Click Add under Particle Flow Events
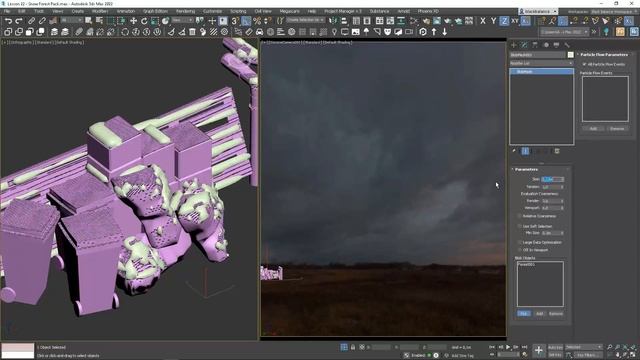This screenshot has height=360, width=640. (593, 129)
